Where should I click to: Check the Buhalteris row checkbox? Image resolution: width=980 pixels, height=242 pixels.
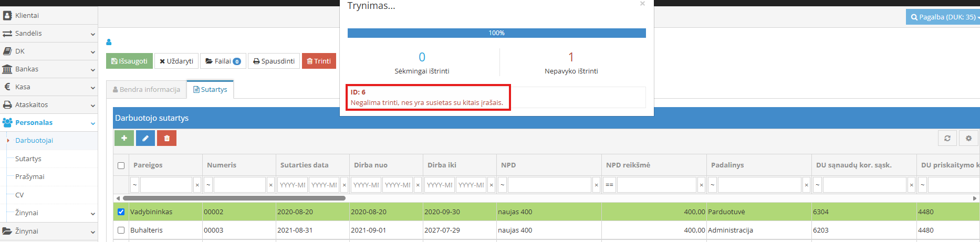pos(121,230)
